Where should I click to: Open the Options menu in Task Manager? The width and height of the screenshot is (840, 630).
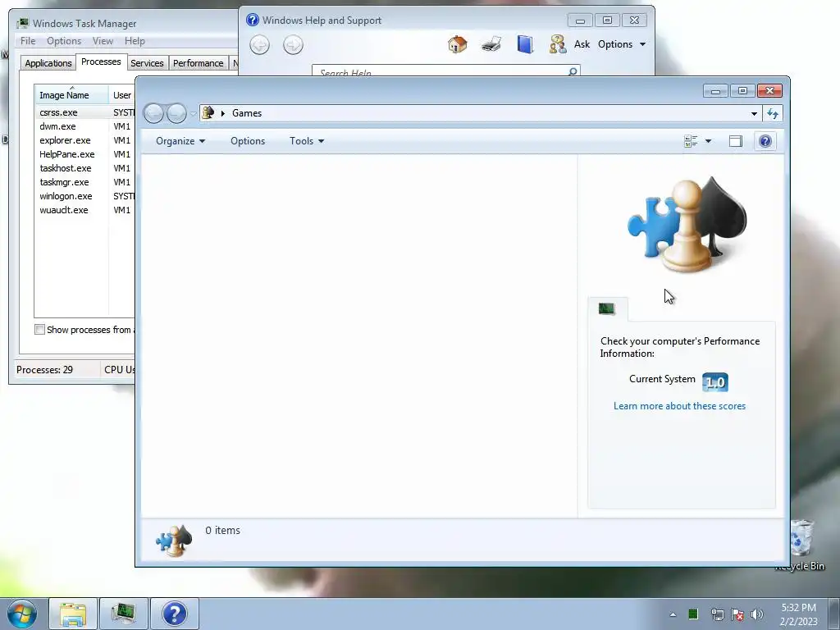64,41
